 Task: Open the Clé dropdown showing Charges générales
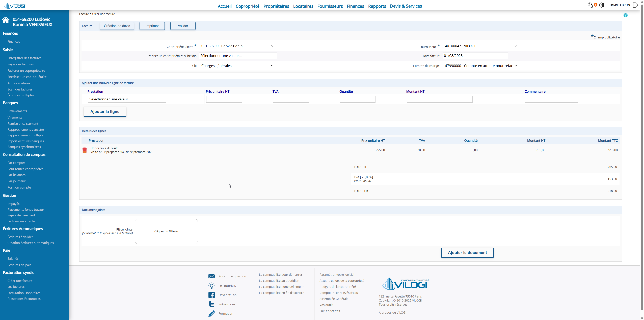tap(236, 66)
